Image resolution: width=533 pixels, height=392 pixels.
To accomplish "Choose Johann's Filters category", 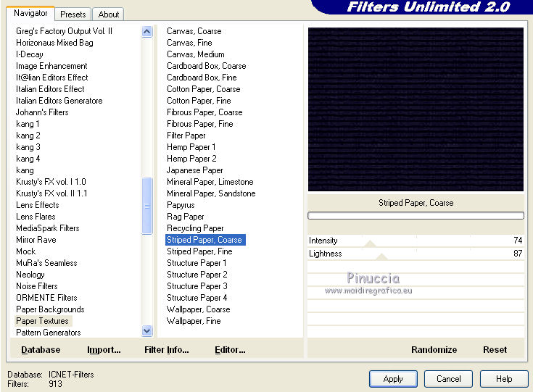I will (42, 112).
